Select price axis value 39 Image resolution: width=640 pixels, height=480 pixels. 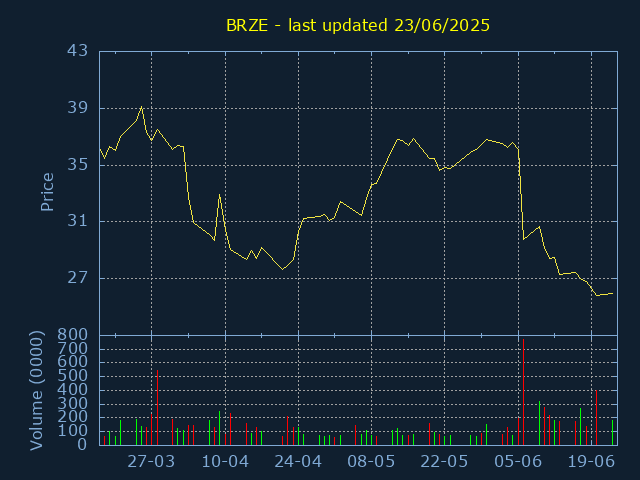(77, 108)
